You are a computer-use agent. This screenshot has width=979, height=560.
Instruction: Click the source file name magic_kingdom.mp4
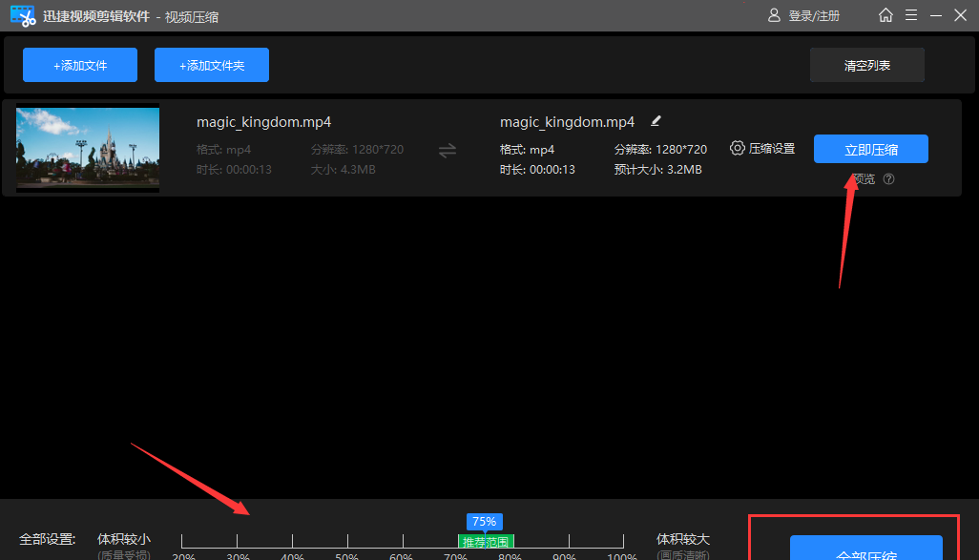pyautogui.click(x=264, y=122)
